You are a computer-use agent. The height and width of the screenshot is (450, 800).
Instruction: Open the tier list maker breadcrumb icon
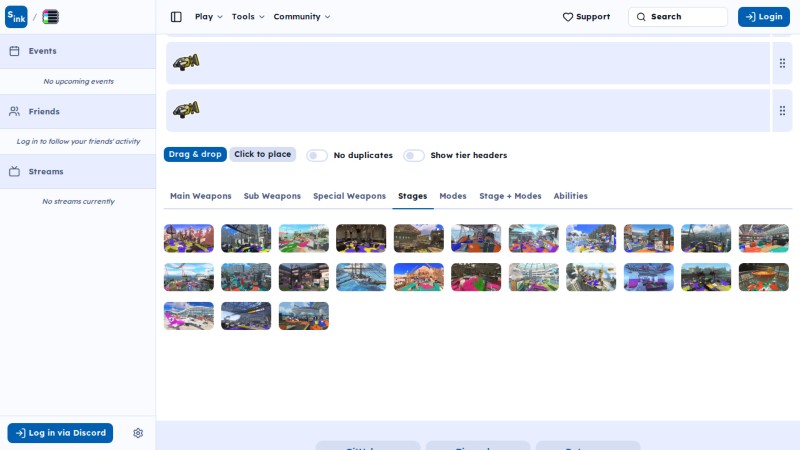coord(50,17)
